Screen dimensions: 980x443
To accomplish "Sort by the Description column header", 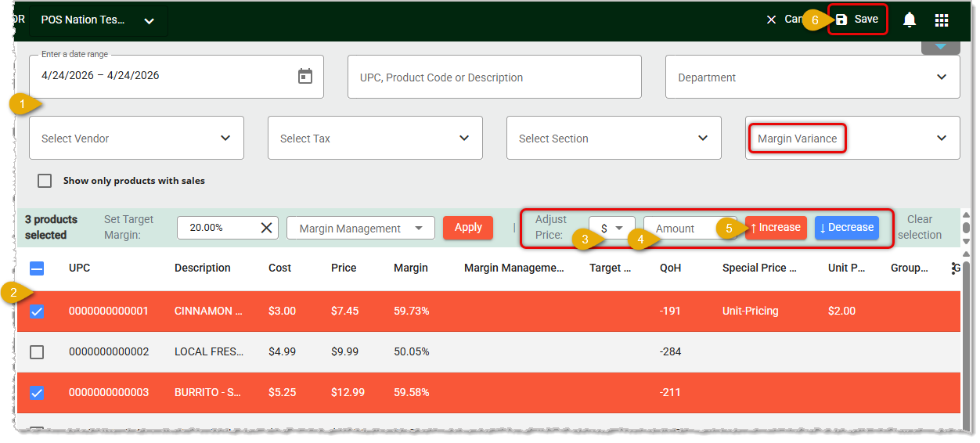I will coord(203,268).
